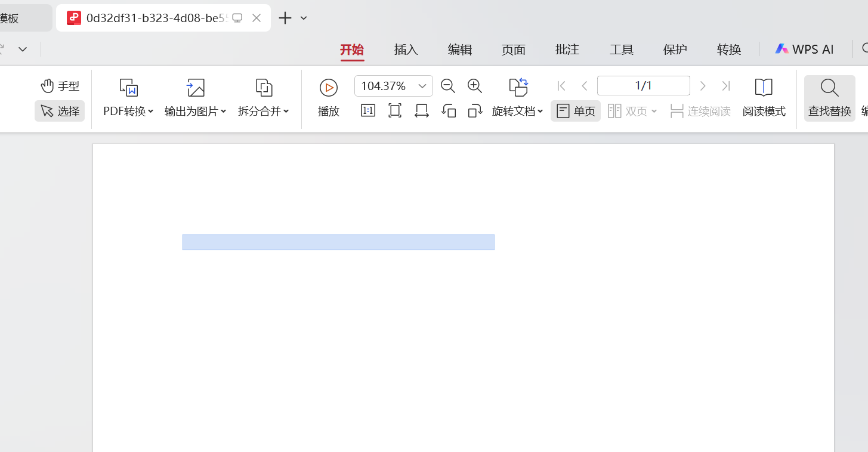Click the WPS AI button

coord(804,49)
